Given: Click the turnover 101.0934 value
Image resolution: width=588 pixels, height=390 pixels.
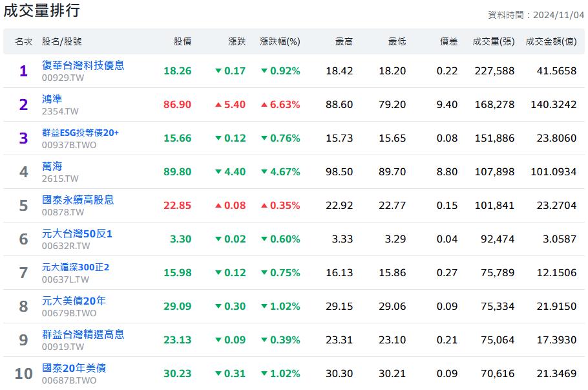Looking at the screenshot, I should [x=554, y=171].
